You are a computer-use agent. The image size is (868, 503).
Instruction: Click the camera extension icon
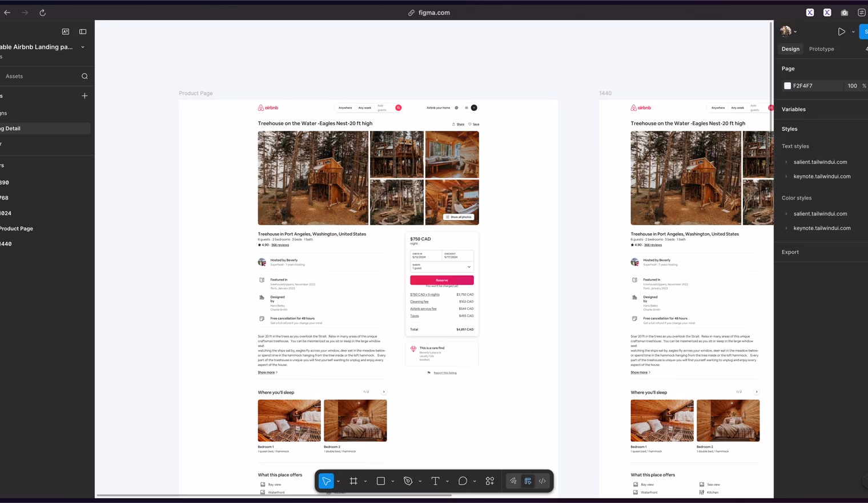pos(845,13)
